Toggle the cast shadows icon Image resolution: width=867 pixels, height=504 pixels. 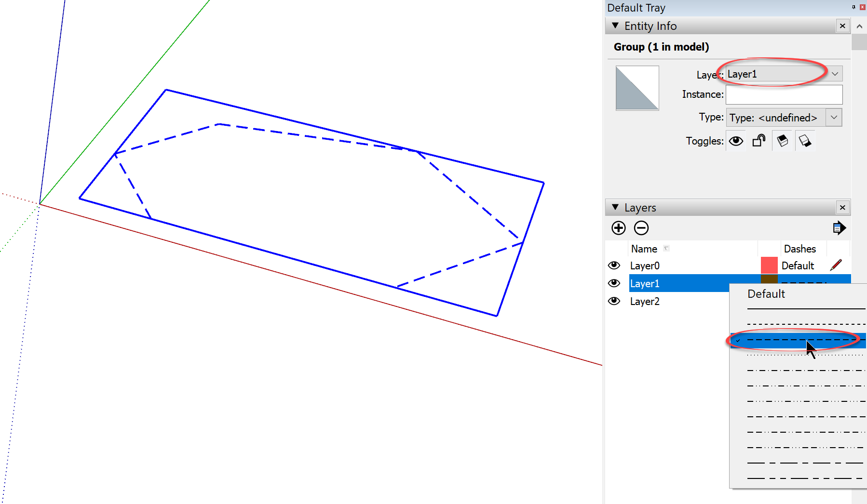[x=782, y=141]
